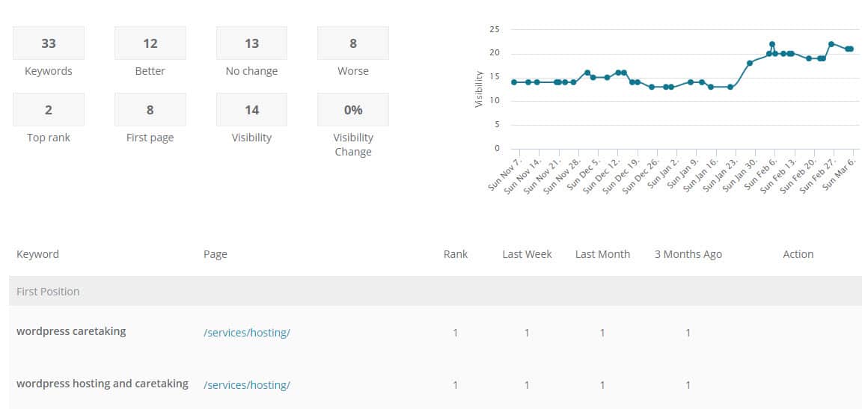Open the 13 No change stat box

[x=251, y=43]
